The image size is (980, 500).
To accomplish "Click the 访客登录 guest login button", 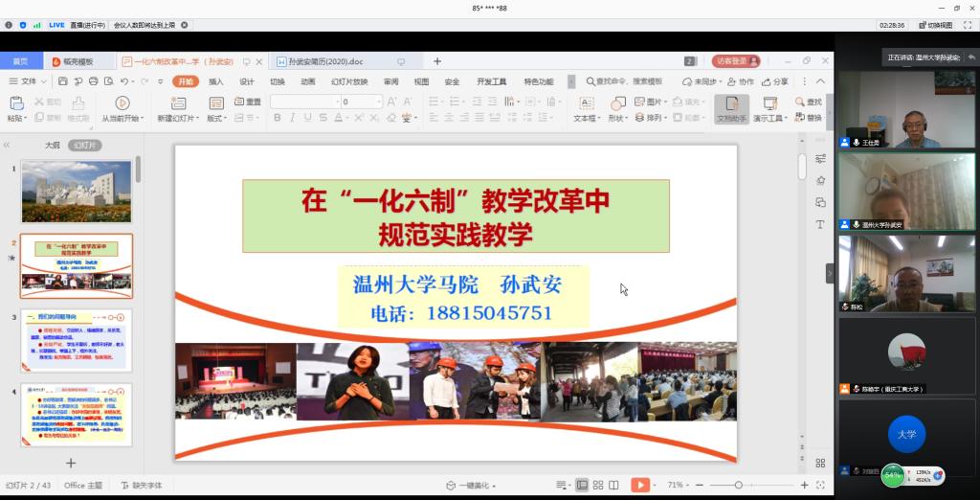I will coord(737,61).
